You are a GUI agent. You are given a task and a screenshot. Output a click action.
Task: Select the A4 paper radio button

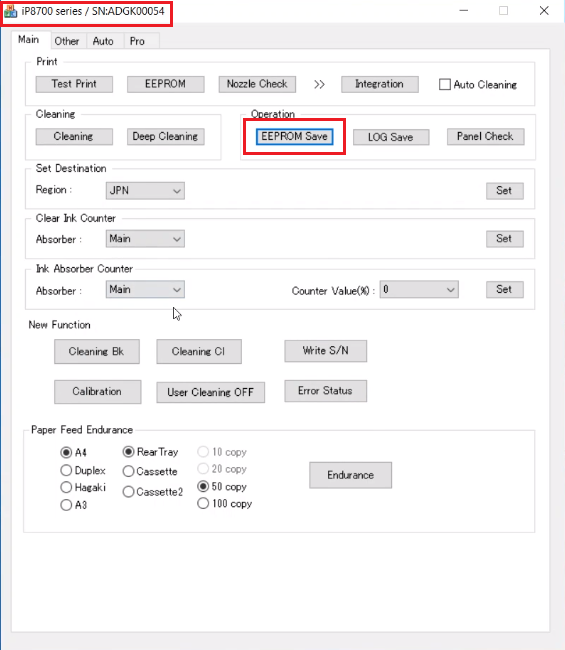pyautogui.click(x=66, y=452)
